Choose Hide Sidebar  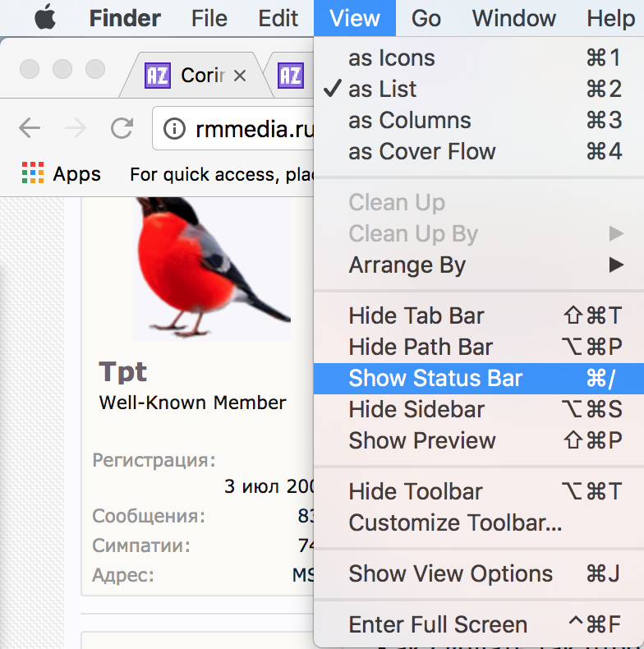[479, 409]
